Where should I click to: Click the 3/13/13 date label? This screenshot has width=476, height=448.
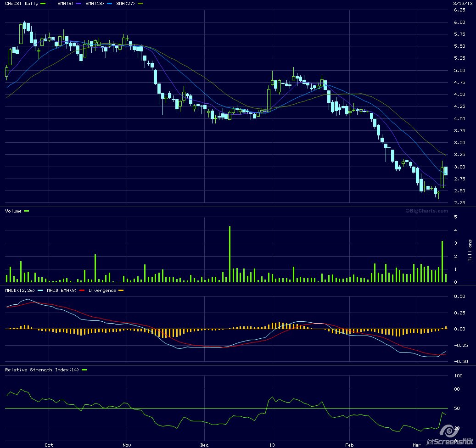click(x=463, y=3)
